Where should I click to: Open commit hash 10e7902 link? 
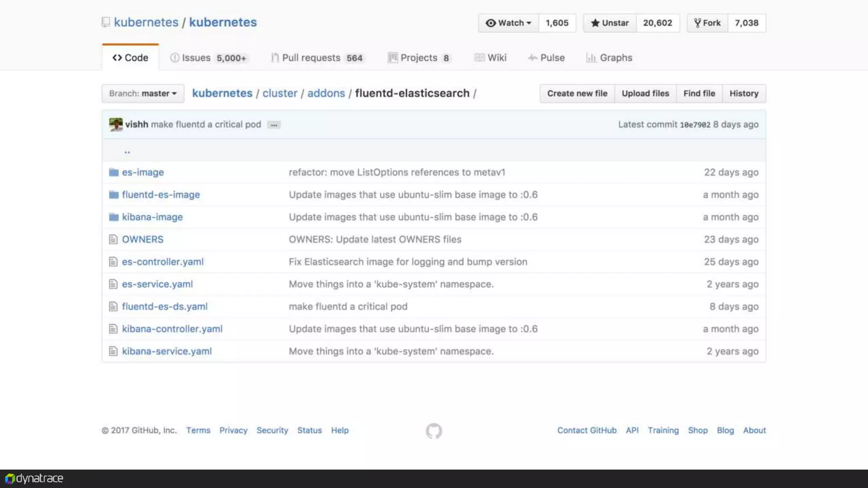(695, 125)
